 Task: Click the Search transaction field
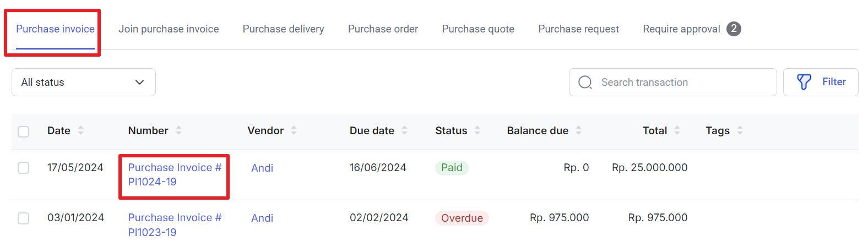pyautogui.click(x=673, y=82)
